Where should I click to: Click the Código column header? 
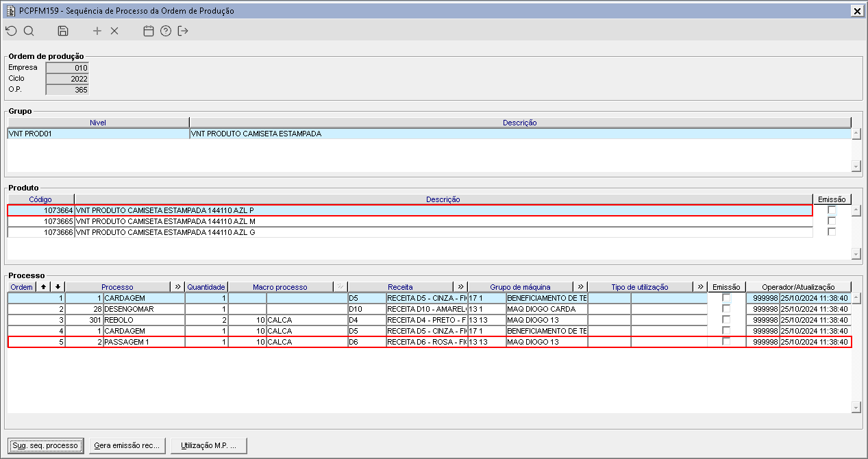click(x=40, y=199)
